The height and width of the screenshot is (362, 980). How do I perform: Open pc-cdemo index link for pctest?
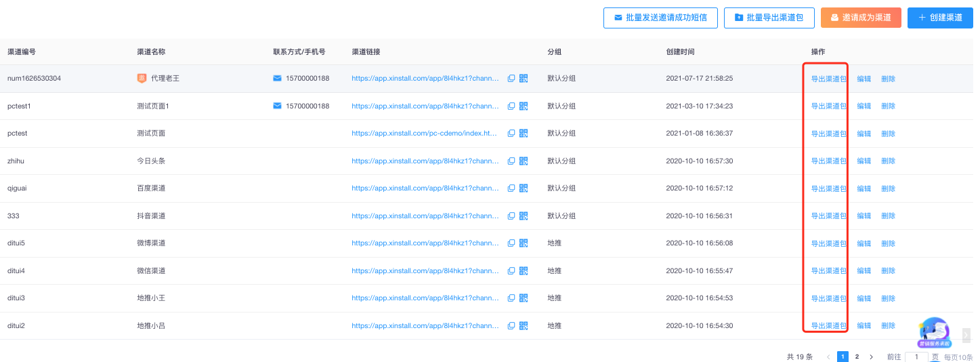pos(425,134)
